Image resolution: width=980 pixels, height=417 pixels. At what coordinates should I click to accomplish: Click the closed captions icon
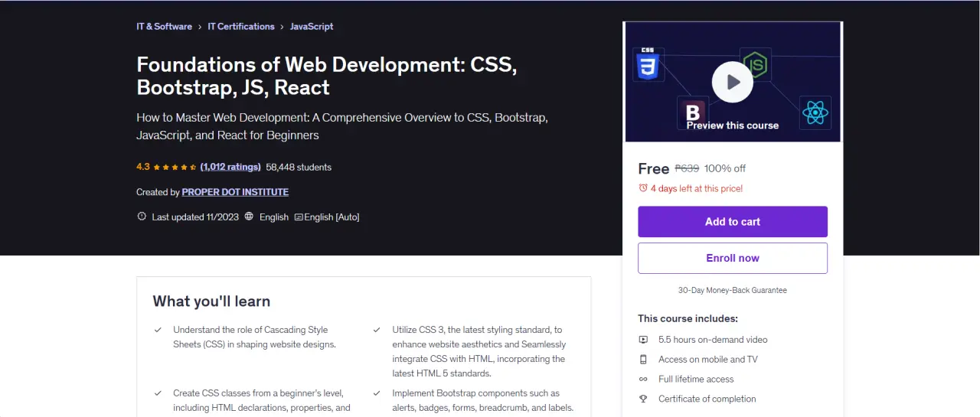[299, 217]
